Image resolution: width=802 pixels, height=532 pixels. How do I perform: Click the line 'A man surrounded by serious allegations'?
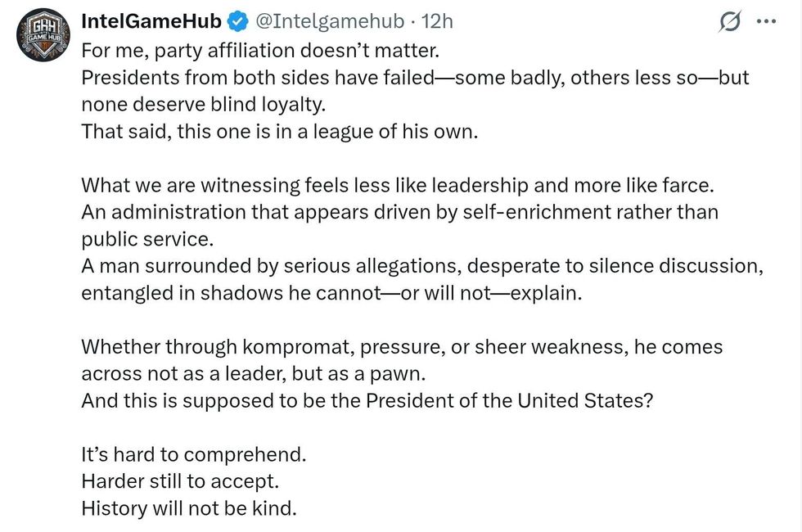tap(422, 265)
